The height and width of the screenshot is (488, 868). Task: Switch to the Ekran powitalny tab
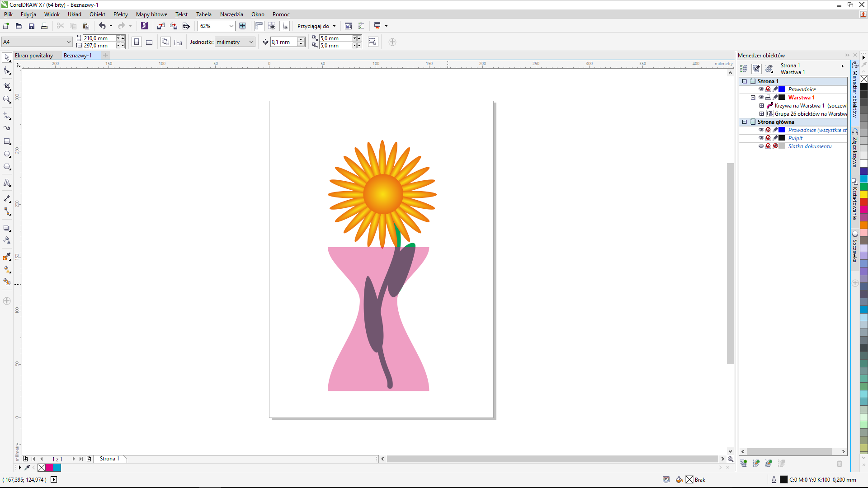34,56
